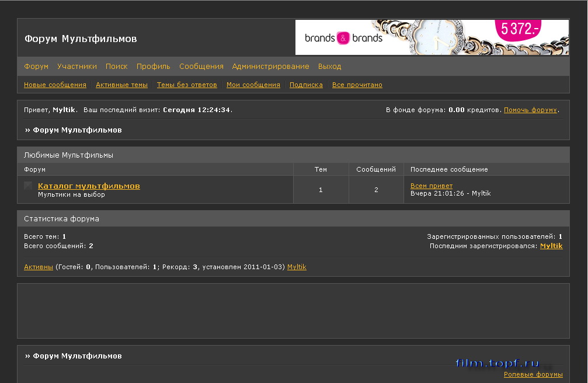Open the Сообщения section
The width and height of the screenshot is (588, 383).
click(x=201, y=66)
